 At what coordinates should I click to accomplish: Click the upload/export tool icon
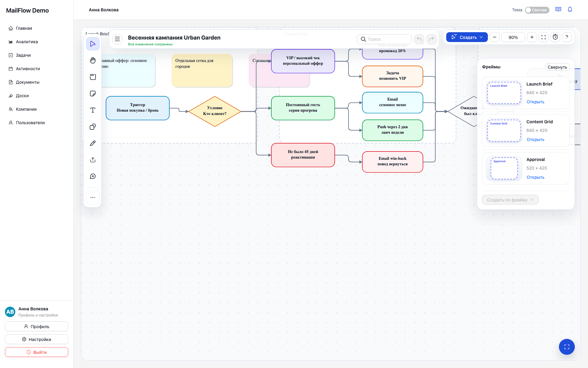click(x=93, y=160)
